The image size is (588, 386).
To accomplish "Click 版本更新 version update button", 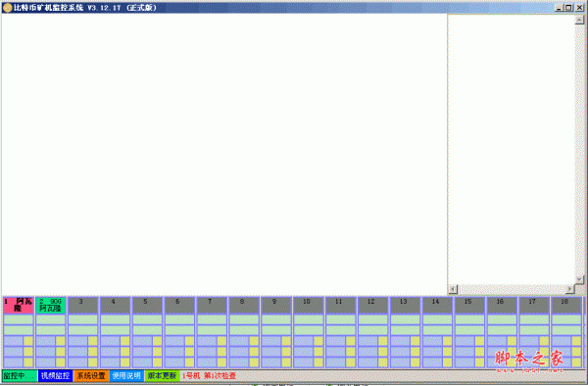I will coord(162,375).
